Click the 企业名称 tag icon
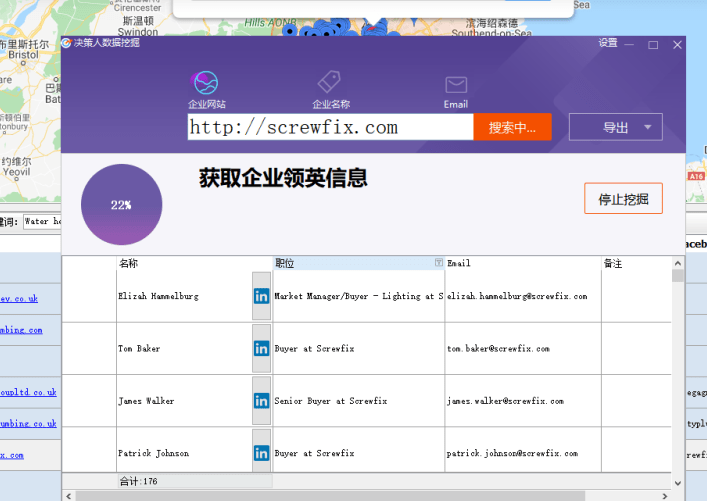707x501 pixels. (330, 83)
